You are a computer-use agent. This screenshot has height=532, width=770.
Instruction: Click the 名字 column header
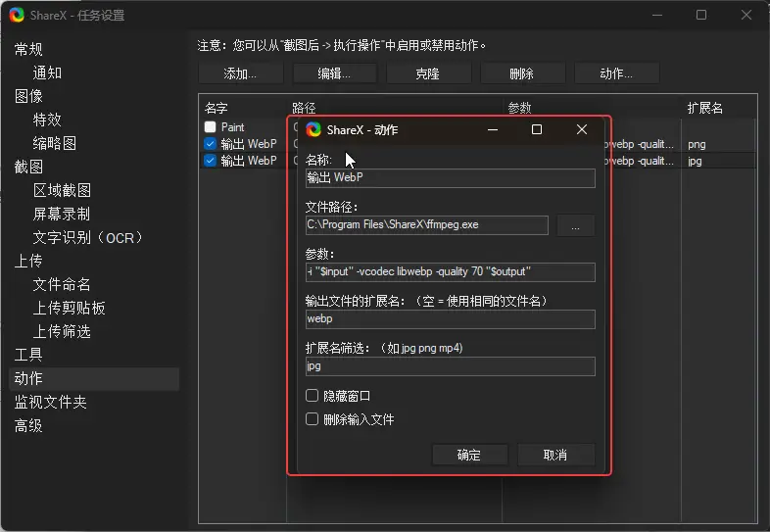pos(217,108)
